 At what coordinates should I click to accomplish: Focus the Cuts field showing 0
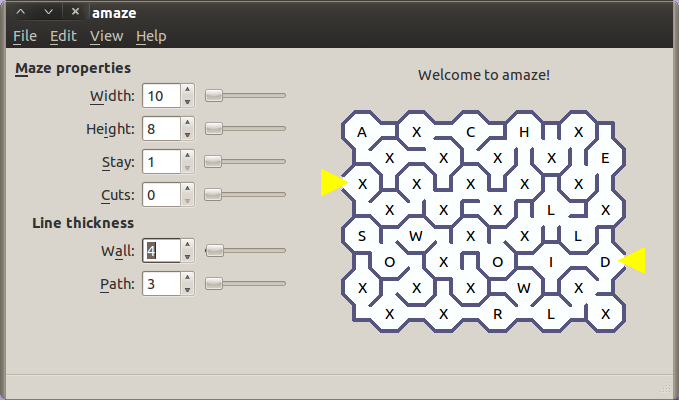[x=162, y=194]
